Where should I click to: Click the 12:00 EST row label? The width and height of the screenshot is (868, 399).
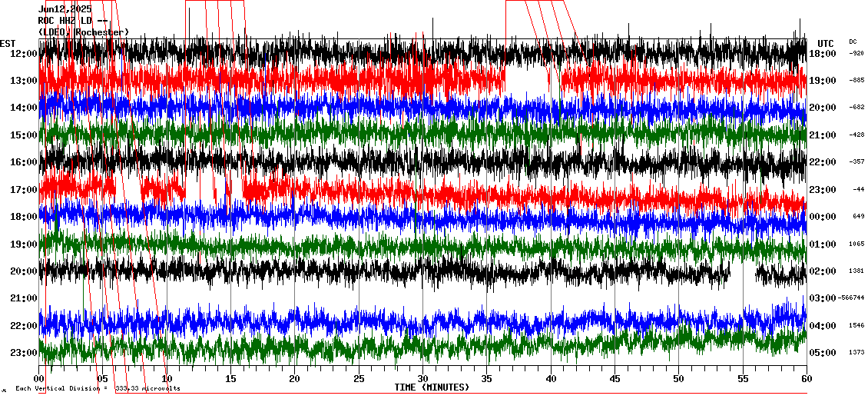(x=24, y=54)
